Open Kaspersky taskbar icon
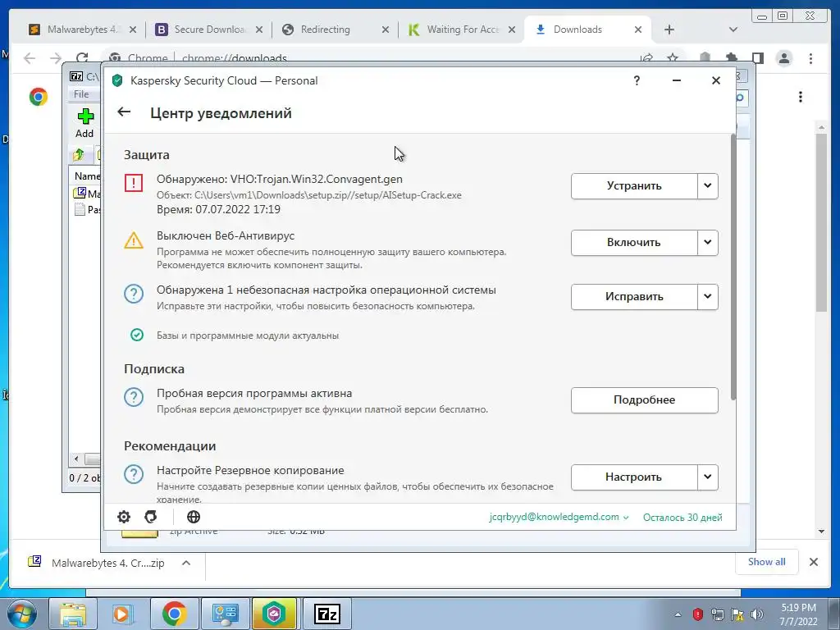The width and height of the screenshot is (840, 630). [274, 614]
